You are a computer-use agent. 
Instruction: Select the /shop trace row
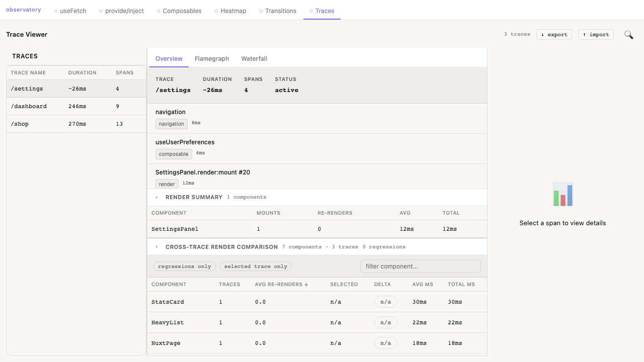click(76, 124)
